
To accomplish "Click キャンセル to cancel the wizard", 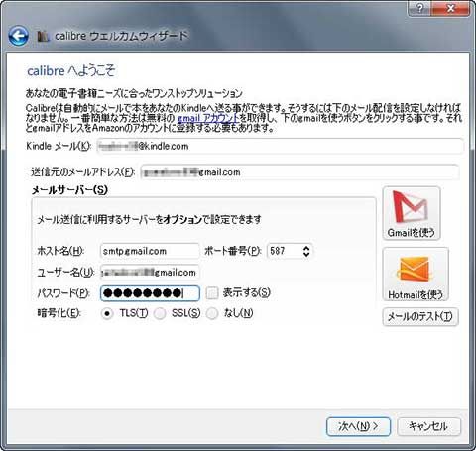I will coord(428,426).
